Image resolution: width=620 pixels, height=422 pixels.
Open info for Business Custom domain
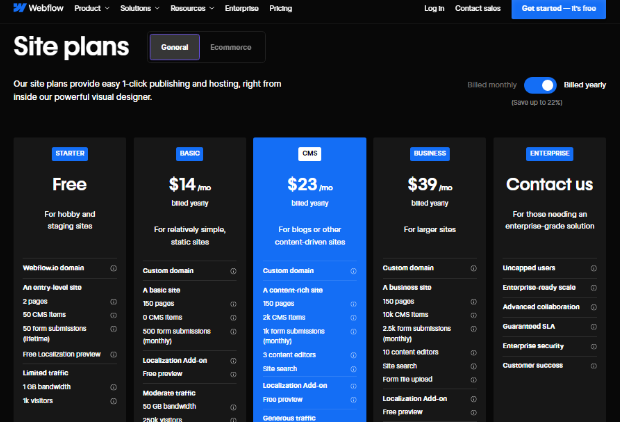pos(473,268)
